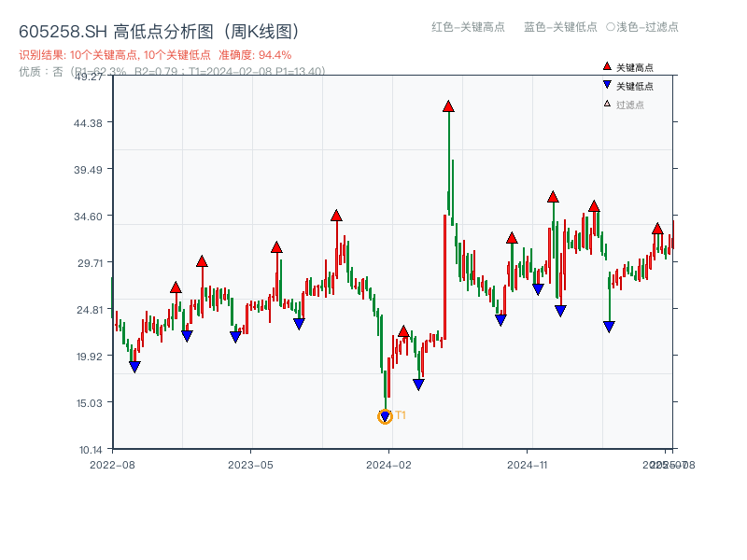
Task: Click the red key-high triangle near 29.71 in early 2023
Action: click(202, 261)
